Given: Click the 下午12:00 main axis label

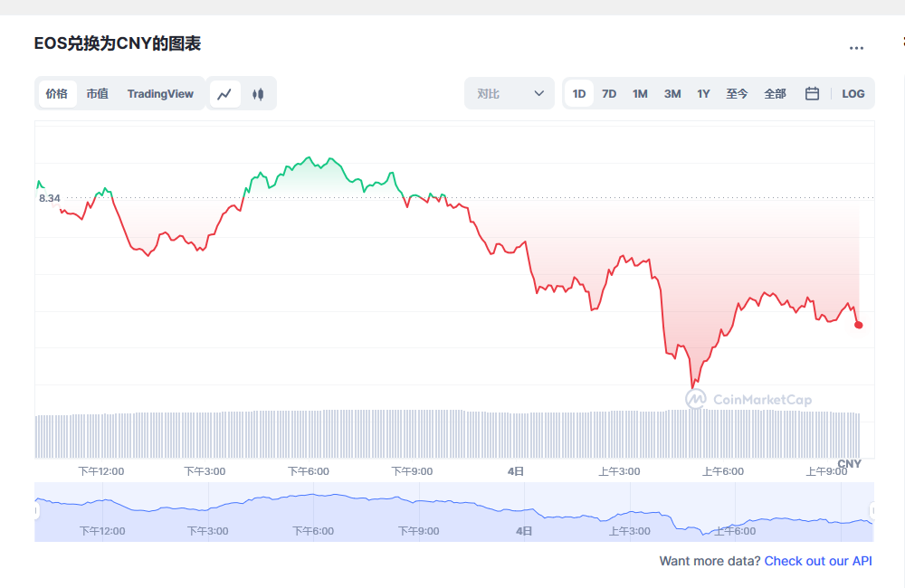Looking at the screenshot, I should 101,471.
